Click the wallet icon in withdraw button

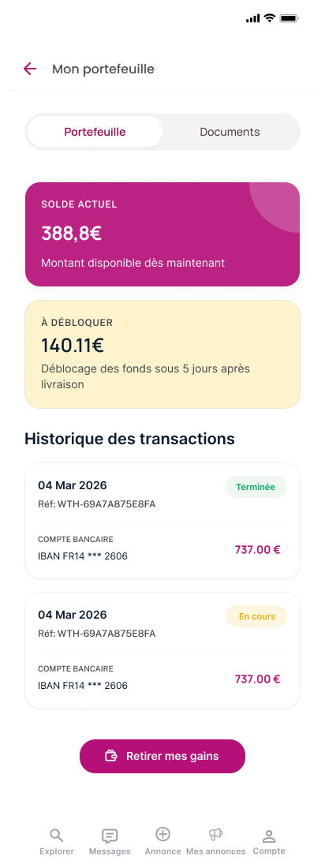[111, 756]
